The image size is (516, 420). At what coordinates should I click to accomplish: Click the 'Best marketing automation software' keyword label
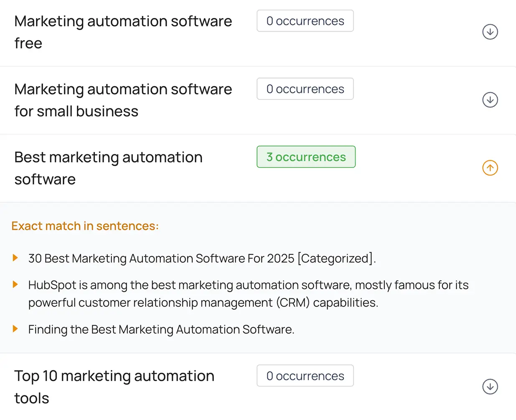click(108, 168)
